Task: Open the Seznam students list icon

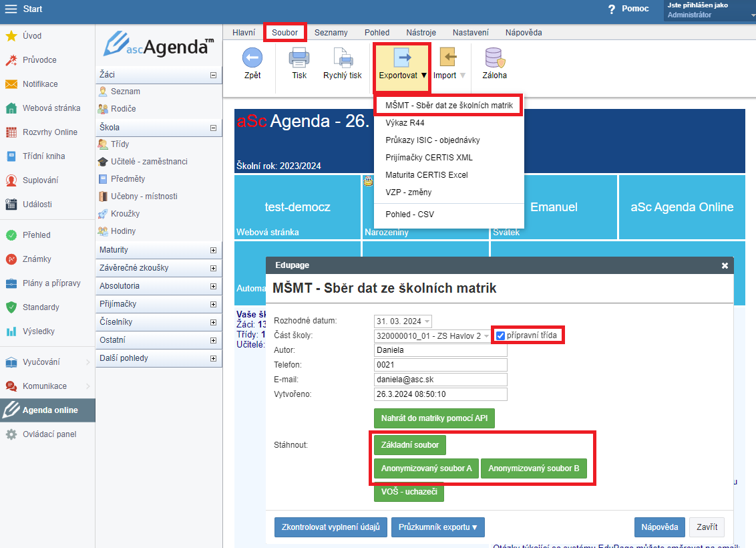Action: coord(103,91)
